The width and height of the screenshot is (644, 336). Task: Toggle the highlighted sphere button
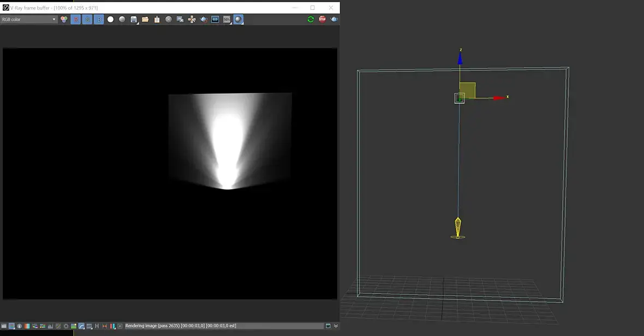238,19
